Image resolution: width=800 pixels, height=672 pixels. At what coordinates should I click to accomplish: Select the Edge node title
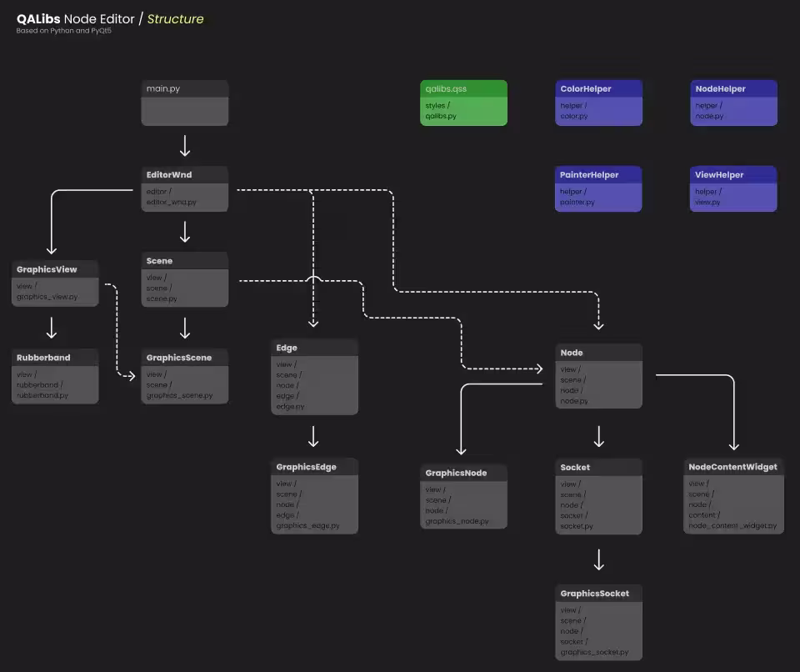[286, 348]
